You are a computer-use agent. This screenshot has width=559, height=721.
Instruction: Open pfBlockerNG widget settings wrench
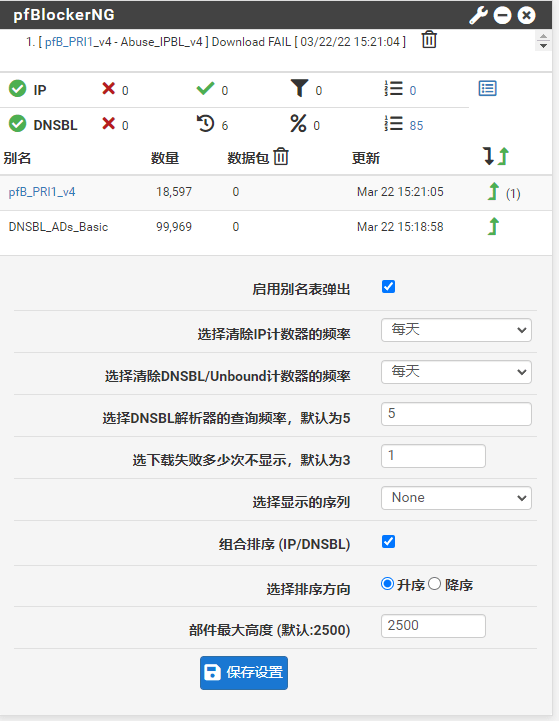coord(479,15)
